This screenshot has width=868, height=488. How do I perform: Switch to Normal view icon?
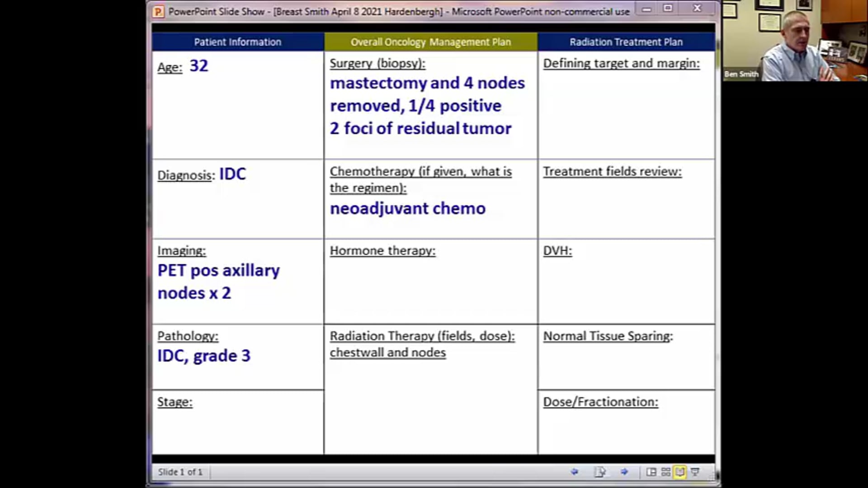coord(651,472)
